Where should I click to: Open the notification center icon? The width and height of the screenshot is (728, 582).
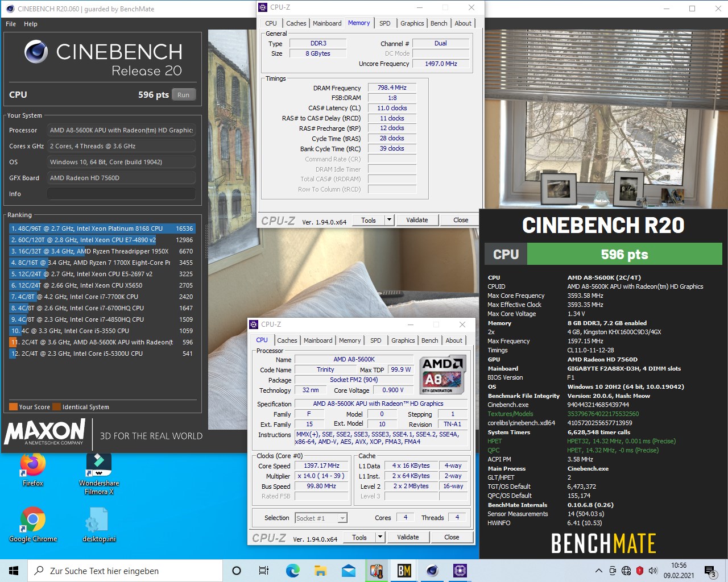(710, 571)
